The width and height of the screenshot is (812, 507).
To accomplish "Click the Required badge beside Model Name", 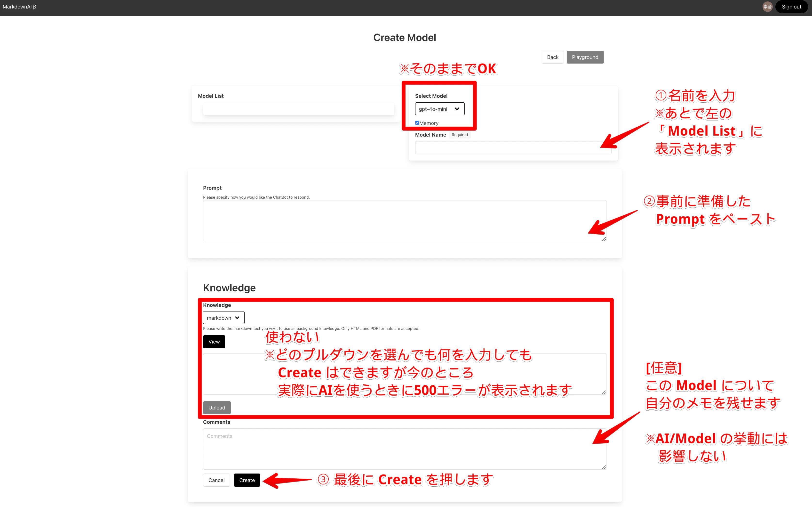I will 460,135.
